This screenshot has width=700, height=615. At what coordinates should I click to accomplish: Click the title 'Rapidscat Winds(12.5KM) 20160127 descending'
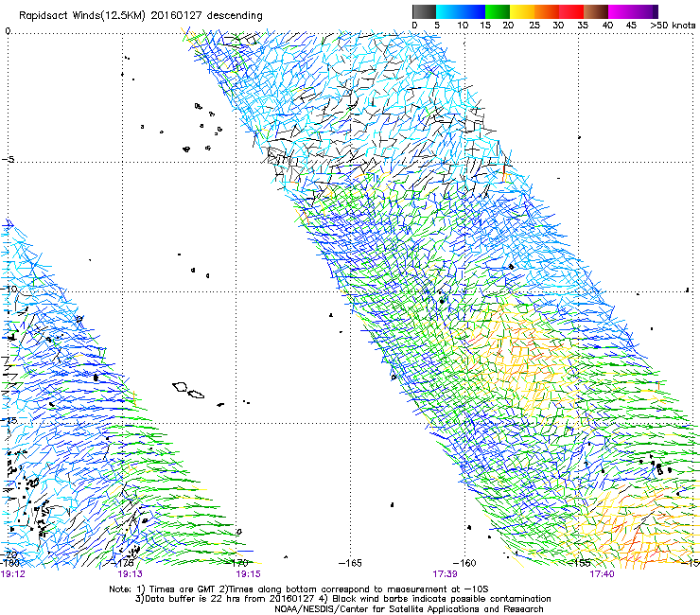141,16
